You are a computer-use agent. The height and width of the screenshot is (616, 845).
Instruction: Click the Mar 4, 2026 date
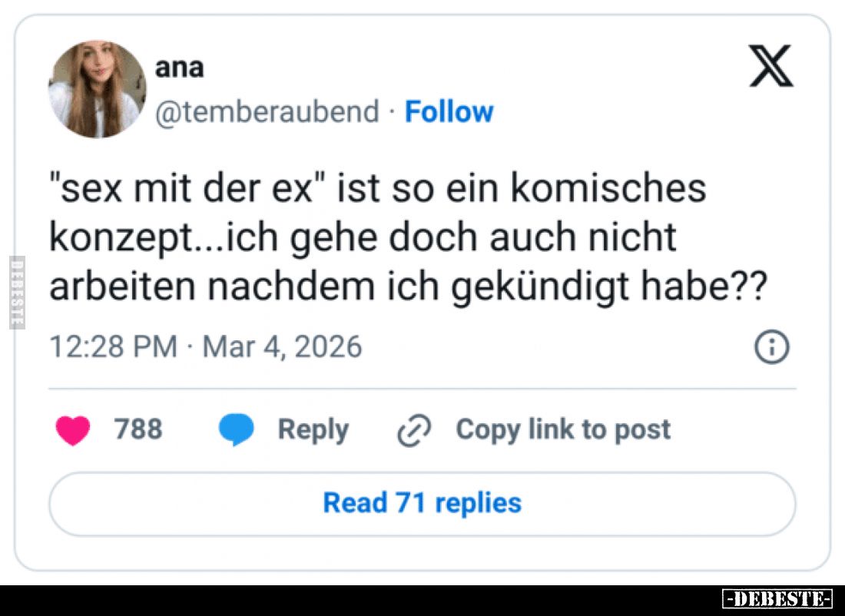282,346
